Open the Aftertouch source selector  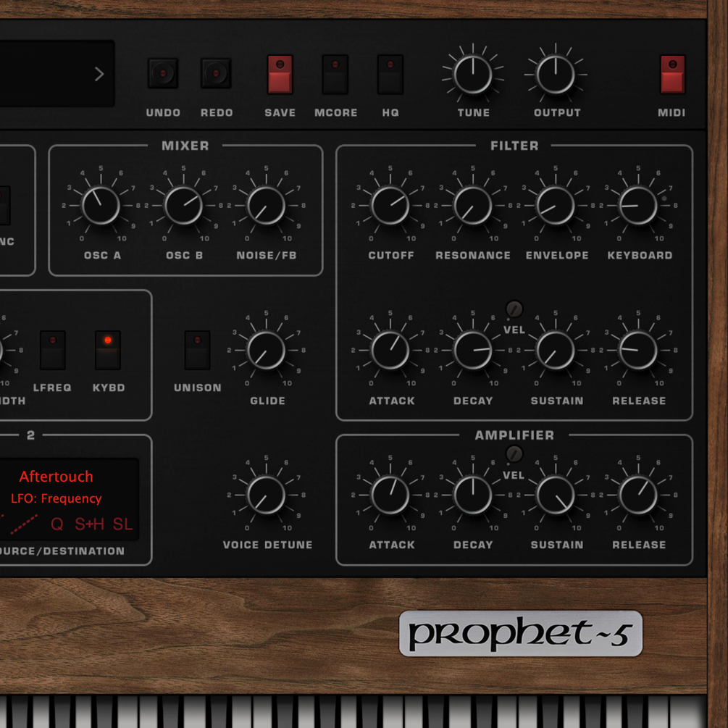click(x=57, y=477)
